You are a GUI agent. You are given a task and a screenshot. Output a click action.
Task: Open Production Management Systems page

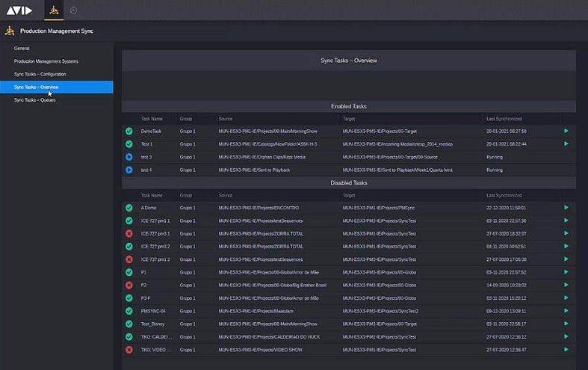(46, 61)
